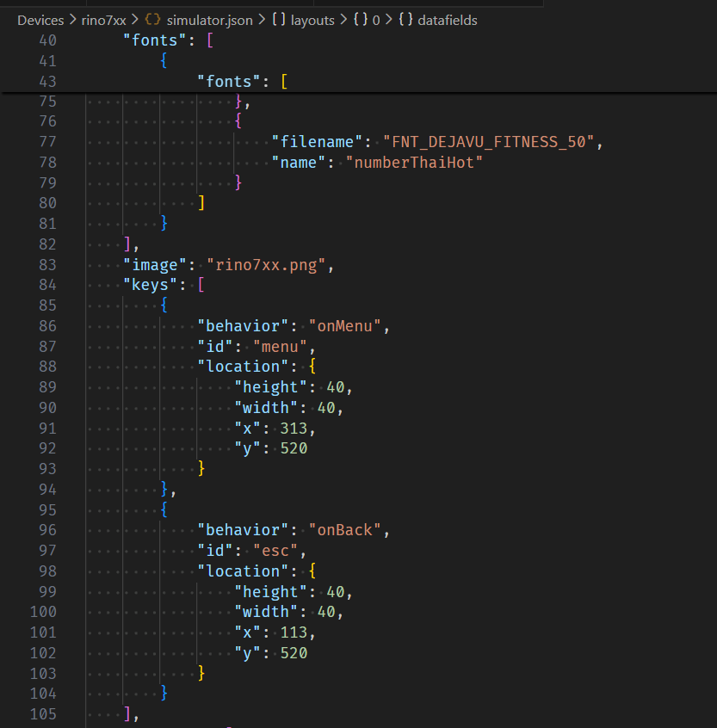Click sticky scroll line 41 opening brace
Image resolution: width=717 pixels, height=728 pixels.
163,61
